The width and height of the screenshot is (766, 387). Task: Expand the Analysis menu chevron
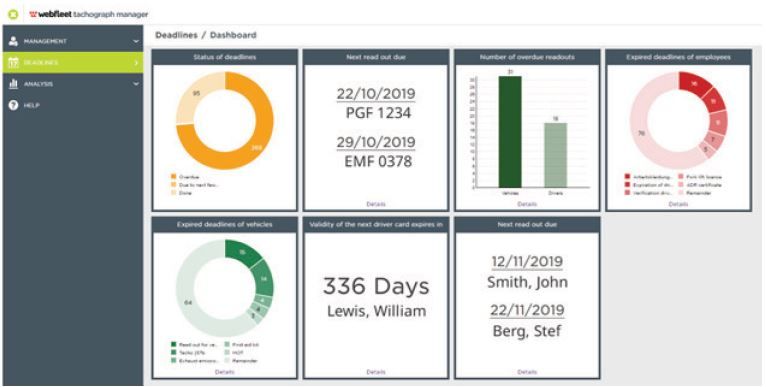tap(136, 84)
